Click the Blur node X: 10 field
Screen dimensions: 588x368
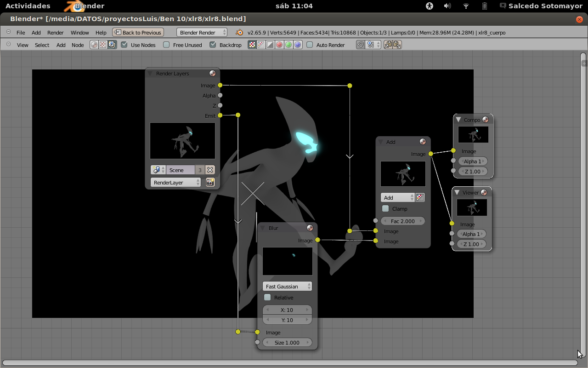(287, 310)
